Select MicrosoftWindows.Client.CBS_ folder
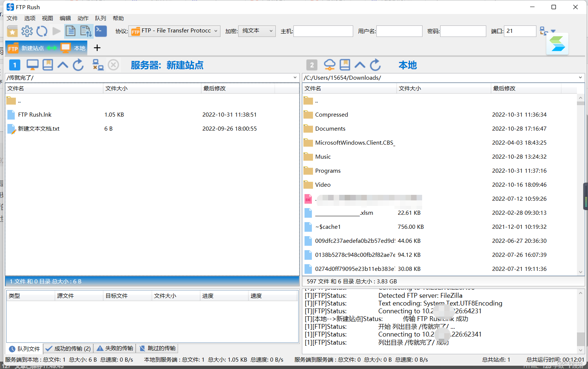 pyautogui.click(x=439, y=143)
